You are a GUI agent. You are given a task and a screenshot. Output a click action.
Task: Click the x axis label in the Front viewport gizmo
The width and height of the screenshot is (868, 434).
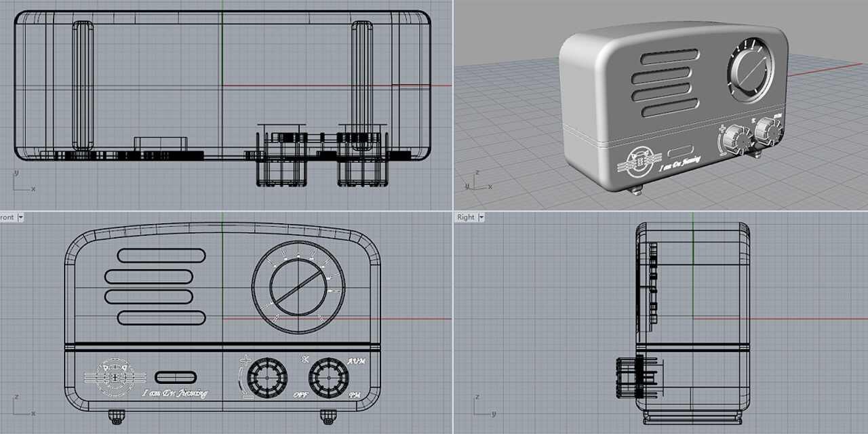[33, 414]
